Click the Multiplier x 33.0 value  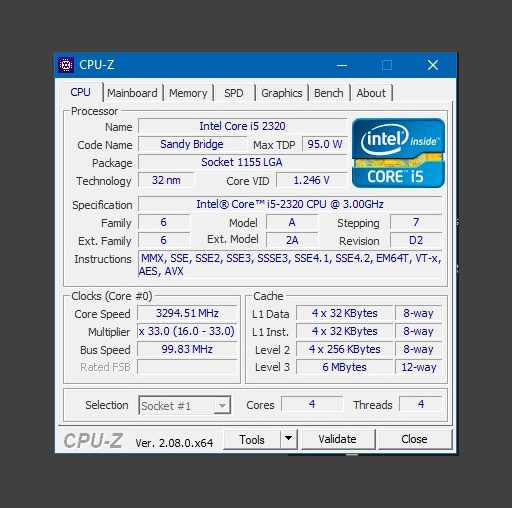187,331
